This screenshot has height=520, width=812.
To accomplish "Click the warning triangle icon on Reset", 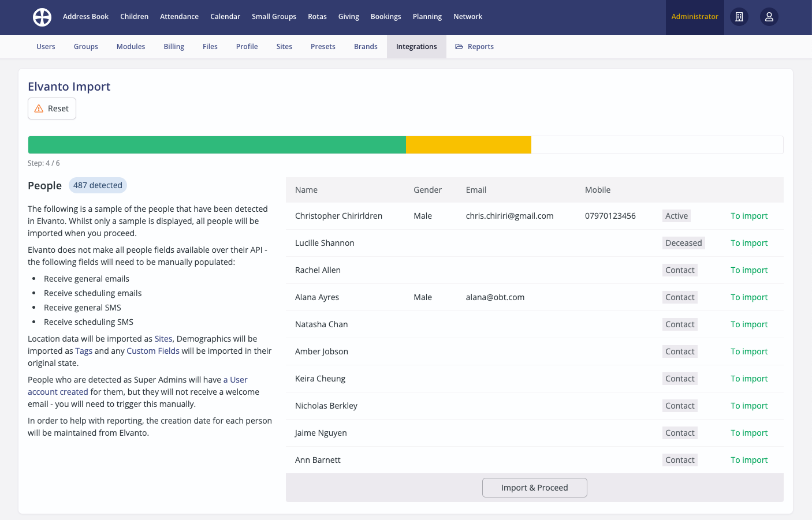I will tap(39, 109).
